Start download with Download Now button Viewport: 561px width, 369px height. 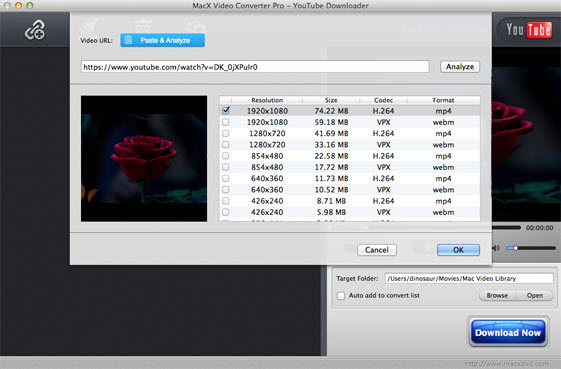click(508, 332)
